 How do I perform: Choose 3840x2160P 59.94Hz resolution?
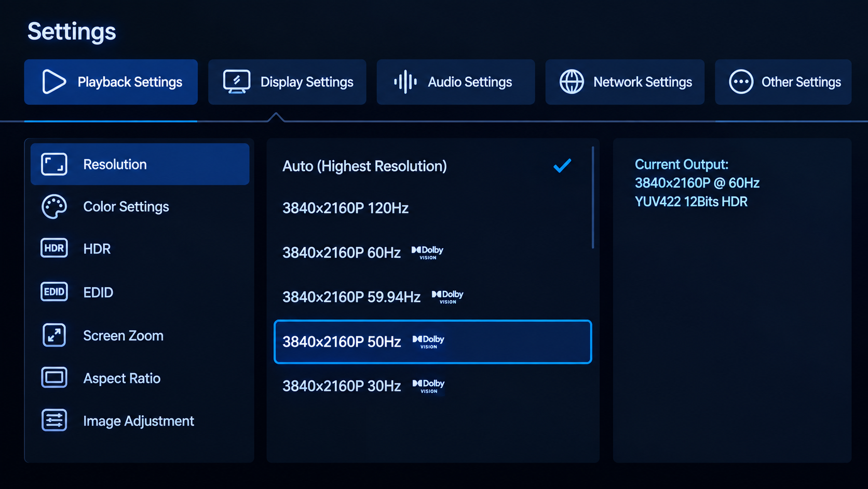click(x=432, y=297)
